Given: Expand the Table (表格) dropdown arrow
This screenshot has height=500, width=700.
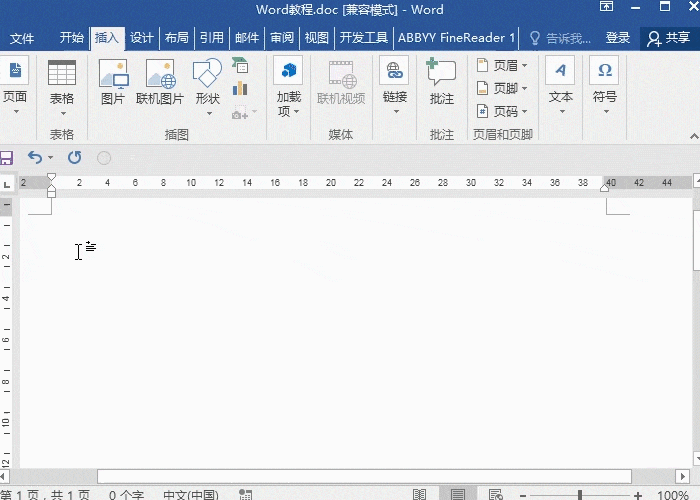Looking at the screenshot, I should (x=63, y=113).
